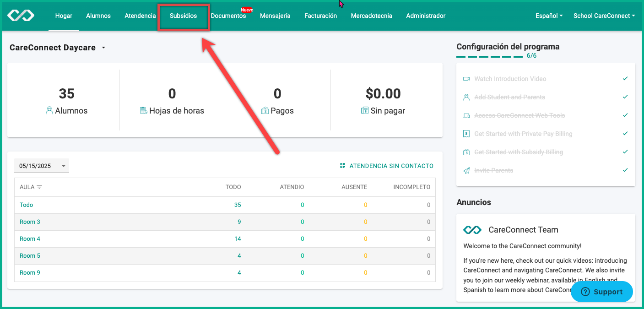Screen dimensions: 644x309
Task: Click the Room 3 total value 9
Action: (x=239, y=222)
